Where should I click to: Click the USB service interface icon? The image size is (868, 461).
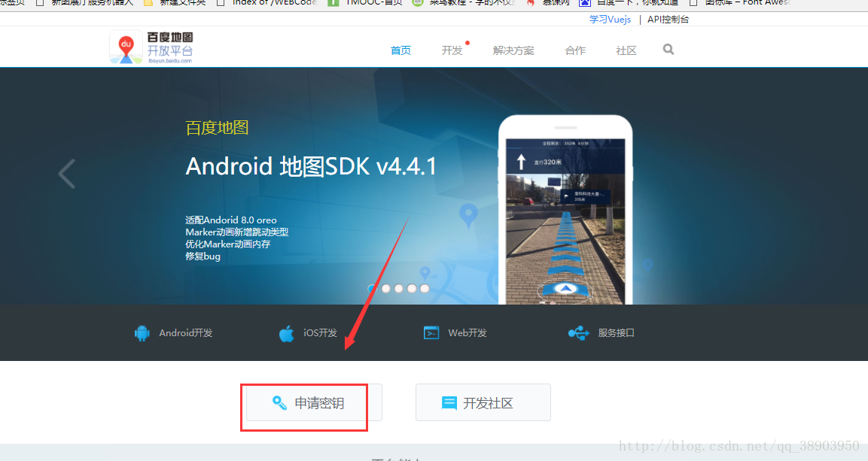[578, 332]
